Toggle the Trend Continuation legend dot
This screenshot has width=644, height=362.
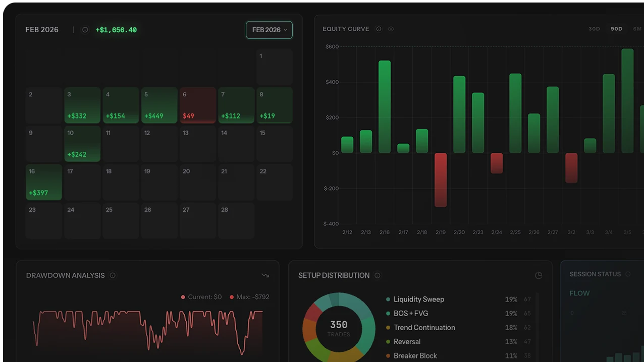tap(388, 327)
